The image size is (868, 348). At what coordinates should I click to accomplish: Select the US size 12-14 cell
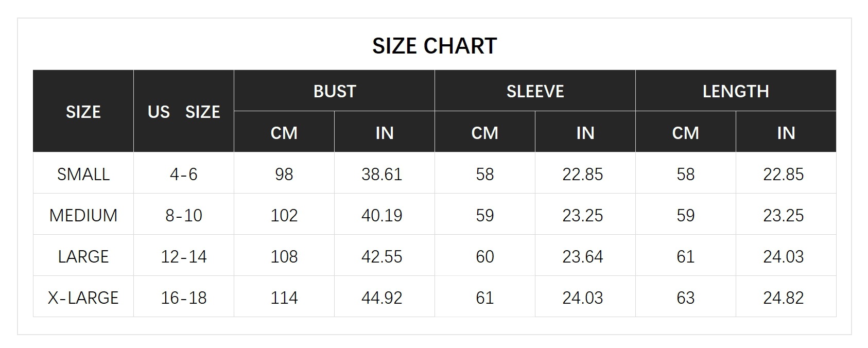pyautogui.click(x=184, y=256)
